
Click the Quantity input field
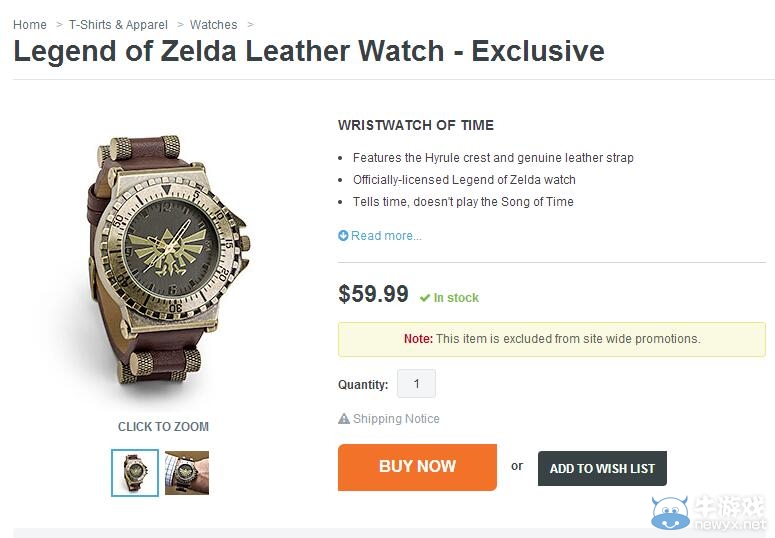tap(416, 384)
